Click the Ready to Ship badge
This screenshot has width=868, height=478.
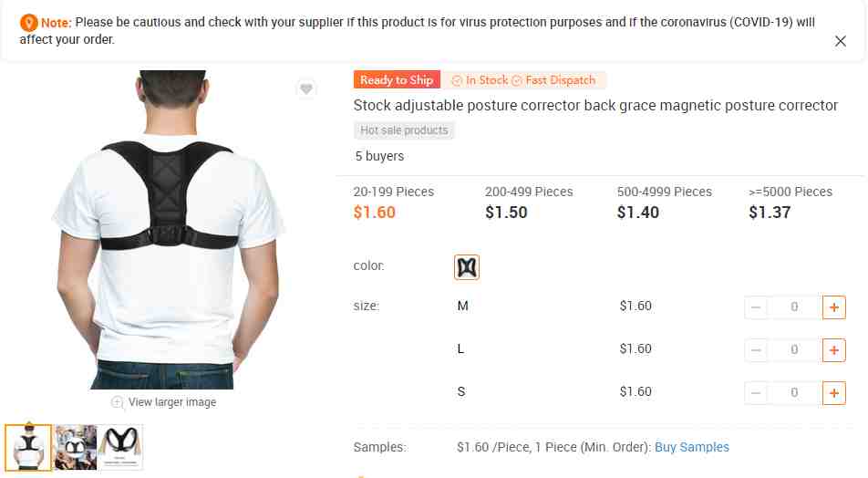[397, 79]
